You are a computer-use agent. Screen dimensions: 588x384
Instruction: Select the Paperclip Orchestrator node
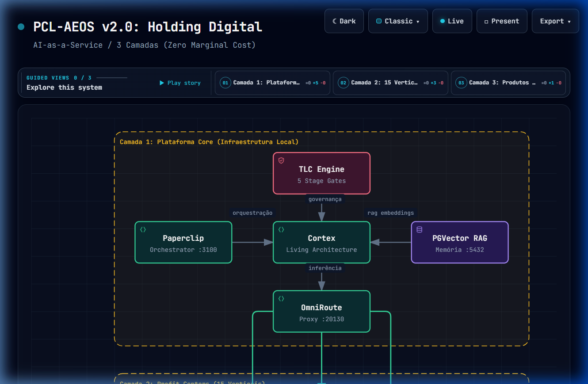(x=183, y=243)
